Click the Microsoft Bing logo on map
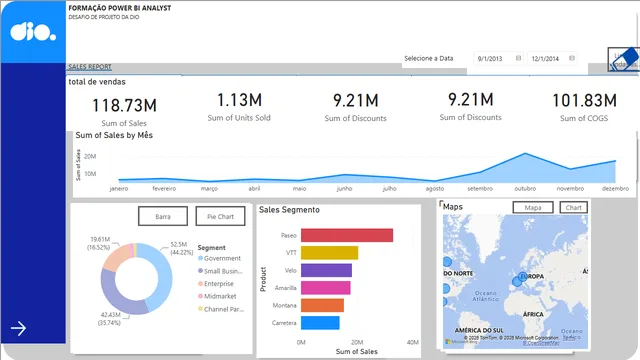 pos(461,342)
